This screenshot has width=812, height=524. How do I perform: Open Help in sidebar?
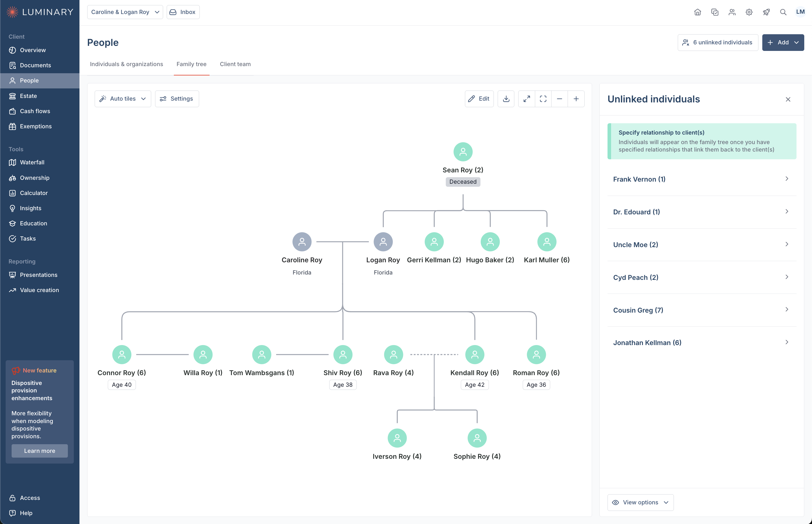(x=40, y=513)
